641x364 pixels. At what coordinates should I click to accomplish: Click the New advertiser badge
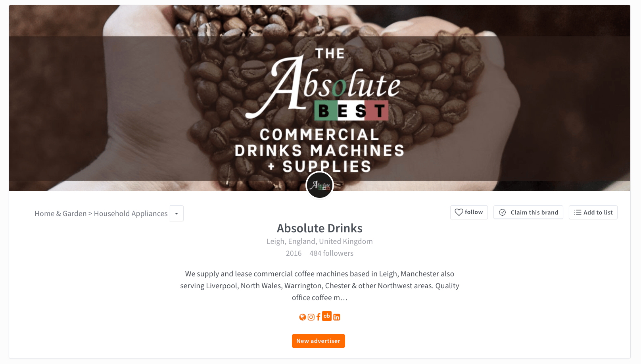point(319,341)
